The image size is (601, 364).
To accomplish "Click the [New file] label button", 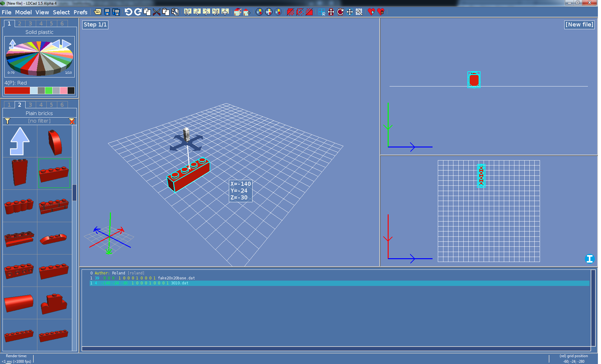I will click(x=579, y=25).
